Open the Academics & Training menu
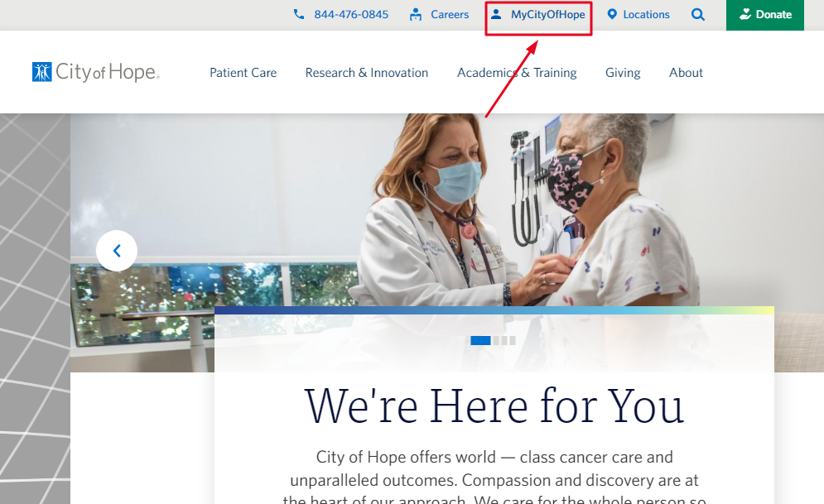This screenshot has width=824, height=504. tap(517, 73)
